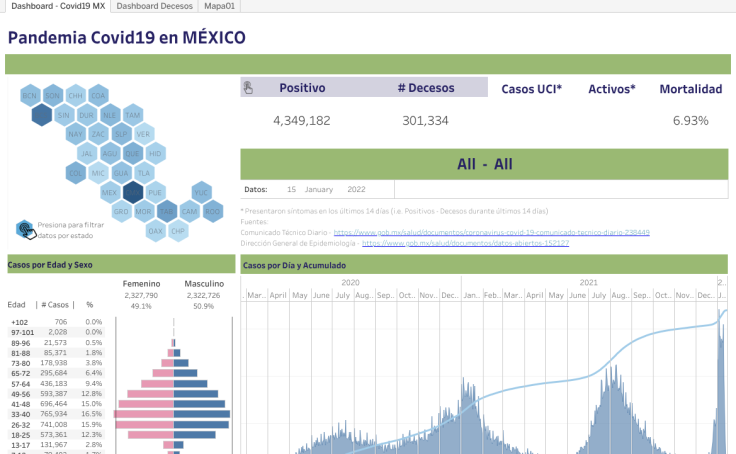Image resolution: width=736 pixels, height=454 pixels.
Task: Select the BCN state hexagon
Action: click(x=30, y=96)
